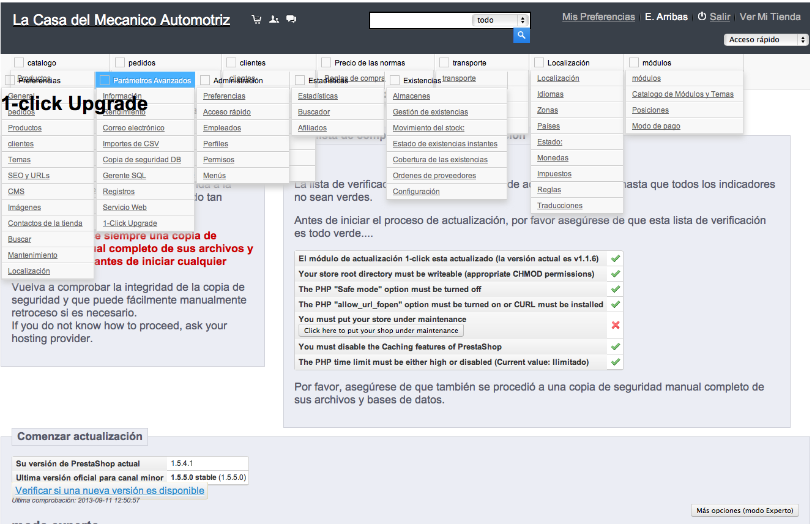Open the Registros submenu link
The width and height of the screenshot is (812, 524).
tap(119, 192)
